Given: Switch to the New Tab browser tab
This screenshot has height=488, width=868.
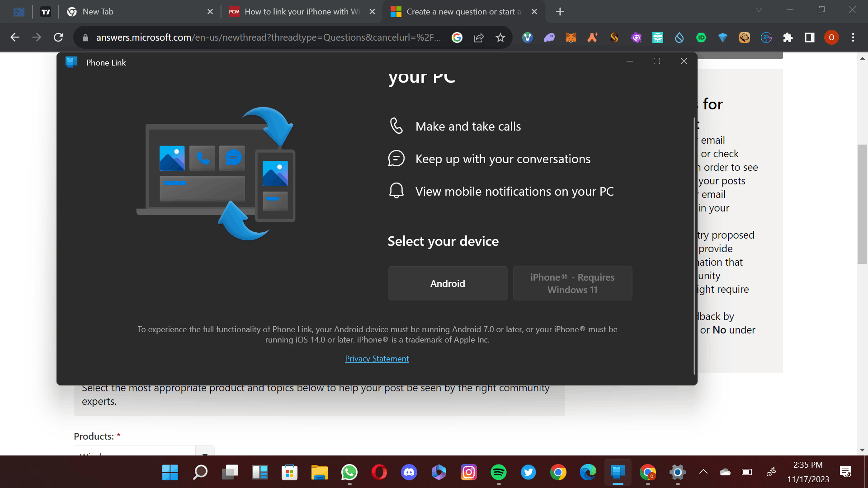Looking at the screenshot, I should pyautogui.click(x=136, y=12).
